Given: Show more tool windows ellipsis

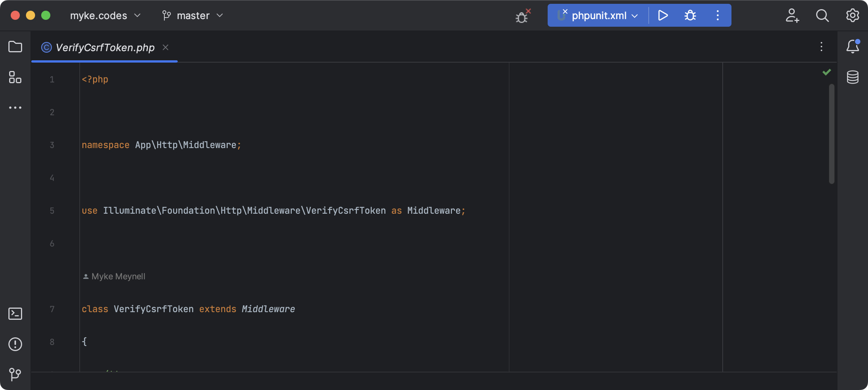Looking at the screenshot, I should (15, 108).
